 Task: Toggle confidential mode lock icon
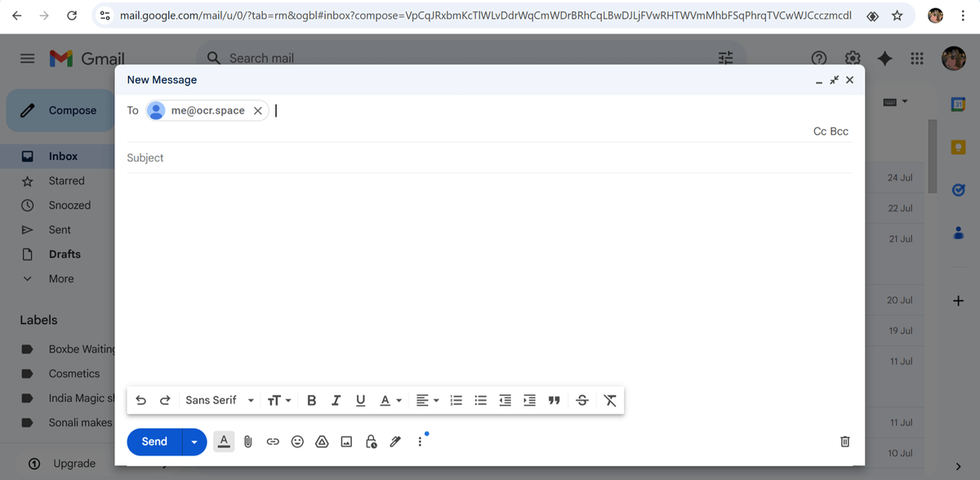[371, 442]
